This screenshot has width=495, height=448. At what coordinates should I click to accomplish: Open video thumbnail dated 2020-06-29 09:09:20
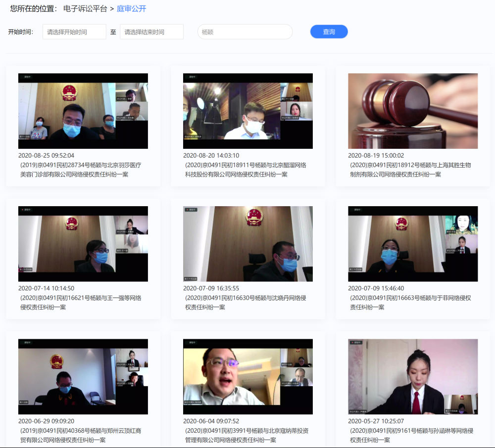(x=83, y=376)
